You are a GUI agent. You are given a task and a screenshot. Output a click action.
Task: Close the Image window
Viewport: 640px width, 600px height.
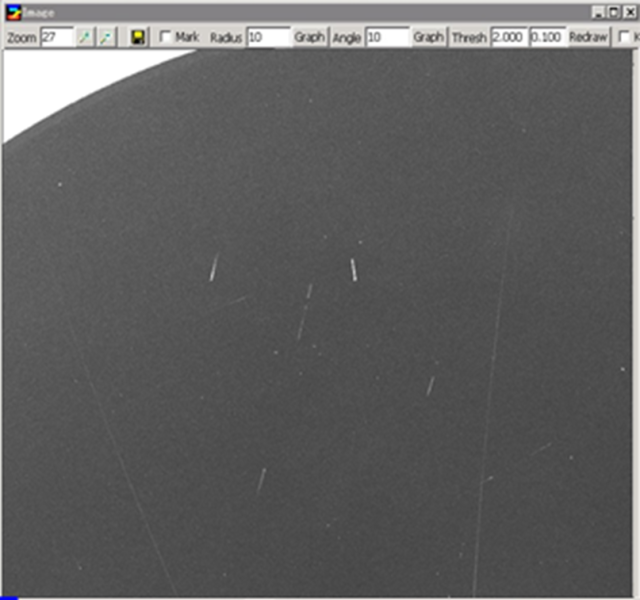[630, 13]
